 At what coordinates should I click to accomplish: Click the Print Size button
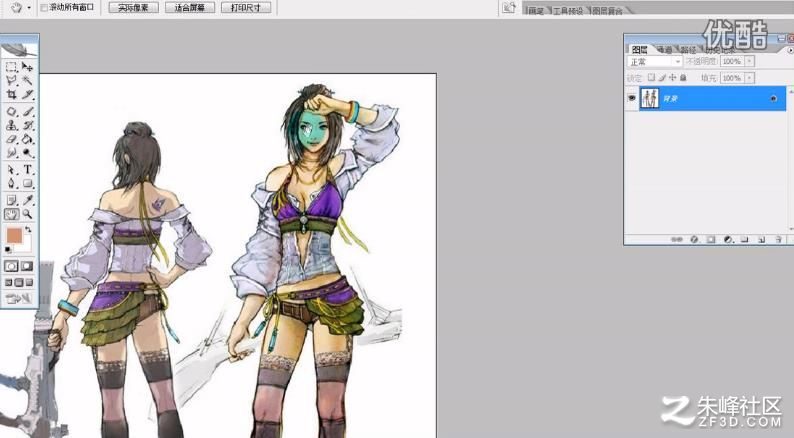coord(246,8)
